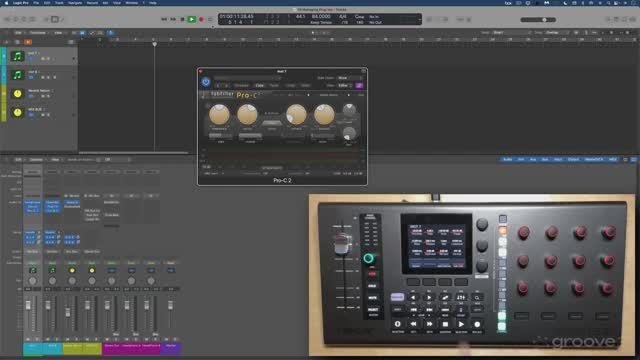Open the Drag mode dropdown above the ruler
Viewport: 640px width, 360px height.
tap(557, 33)
